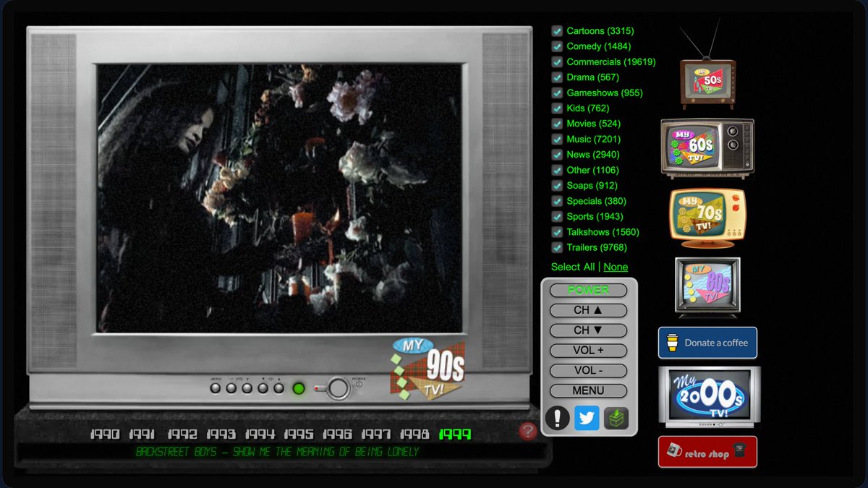This screenshot has height=488, width=868.
Task: Toggle the Trailers checkbox
Action: tap(557, 248)
